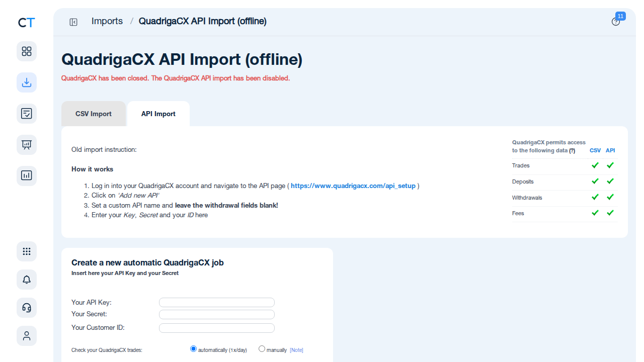Open the apps dots grid icon

(x=27, y=251)
